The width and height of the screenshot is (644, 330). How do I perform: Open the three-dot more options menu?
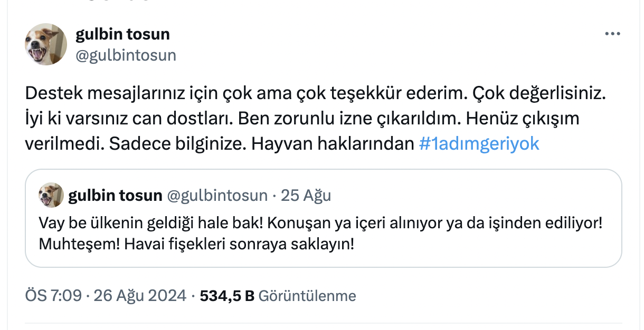pyautogui.click(x=612, y=34)
